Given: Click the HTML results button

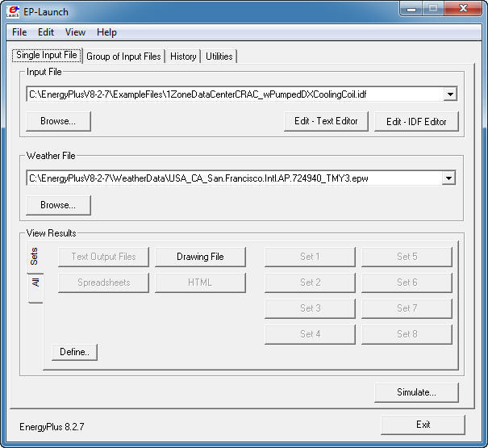Looking at the screenshot, I should pyautogui.click(x=200, y=283).
